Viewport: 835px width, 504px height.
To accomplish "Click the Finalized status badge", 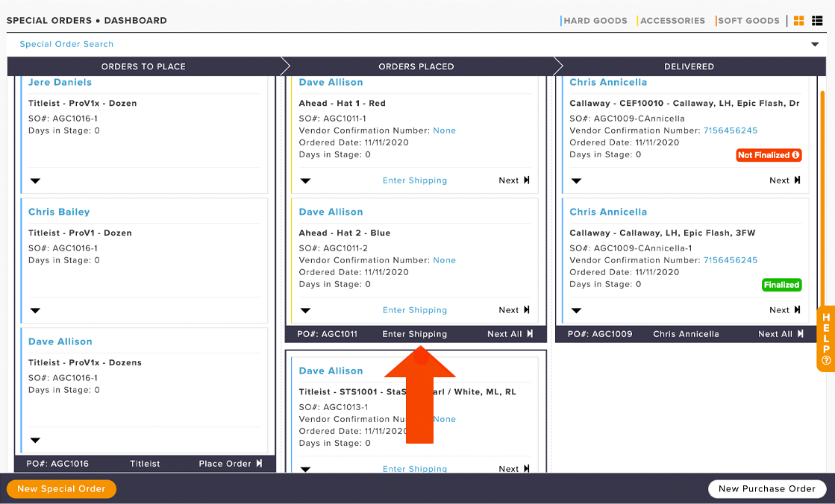I will click(781, 285).
